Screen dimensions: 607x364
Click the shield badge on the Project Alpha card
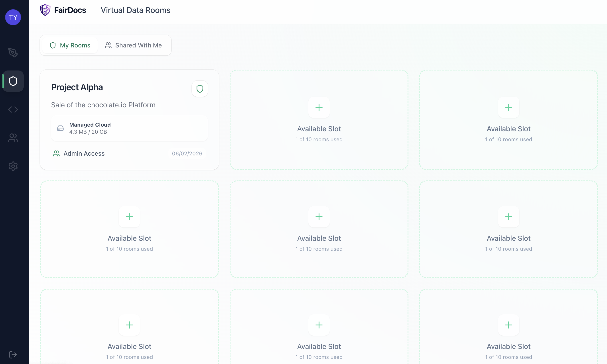199,88
